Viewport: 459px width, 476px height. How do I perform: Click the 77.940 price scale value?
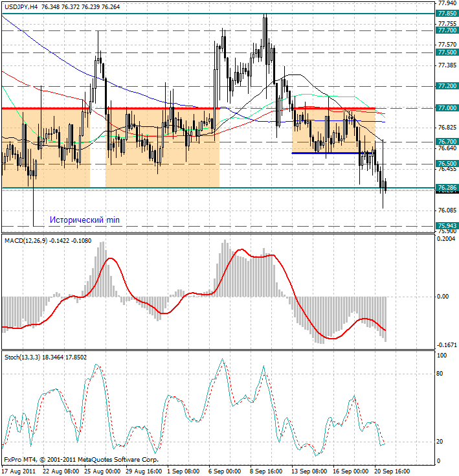tap(447, 3)
